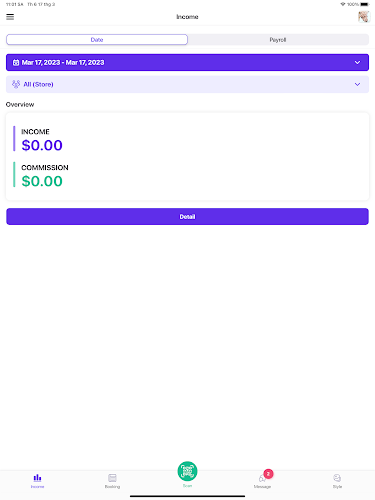Open the All (Store) filter dropdown
The height and width of the screenshot is (500, 375).
(x=187, y=84)
